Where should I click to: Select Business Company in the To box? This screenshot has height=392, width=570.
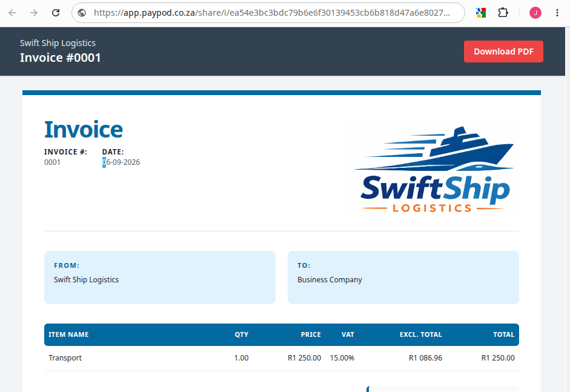pos(330,280)
